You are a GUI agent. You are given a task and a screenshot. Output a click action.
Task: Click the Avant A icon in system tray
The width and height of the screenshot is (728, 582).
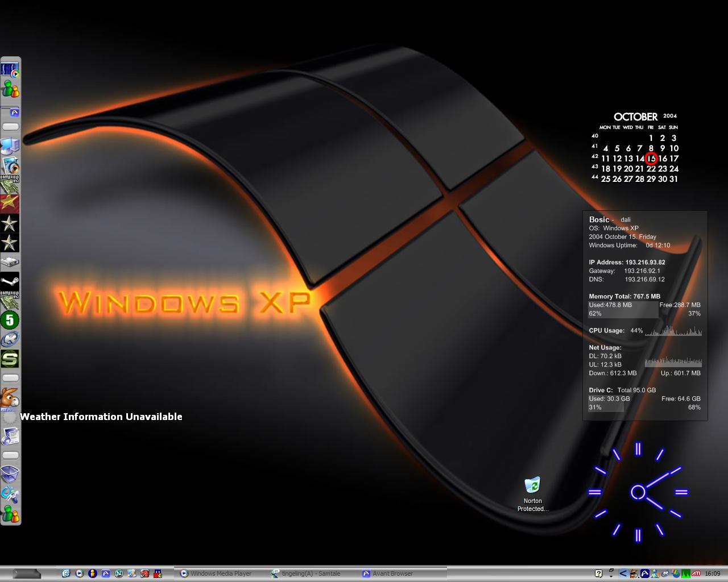tap(645, 573)
